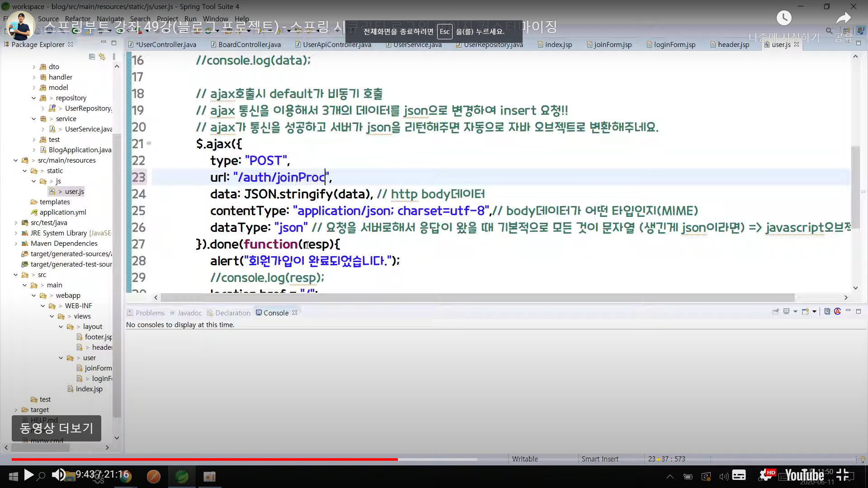868x488 pixels.
Task: Click Collapse All in Package Explorer
Action: [x=92, y=56]
